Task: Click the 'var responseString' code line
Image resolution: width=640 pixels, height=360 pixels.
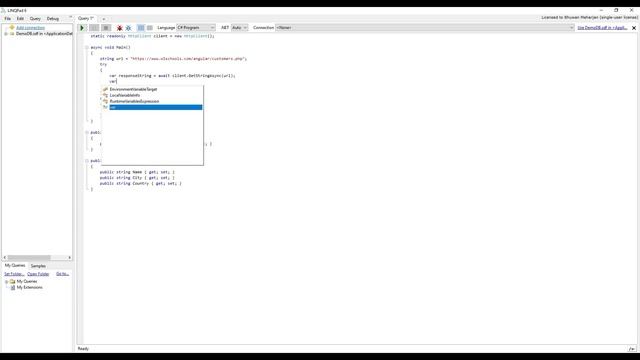Action: tap(172, 76)
